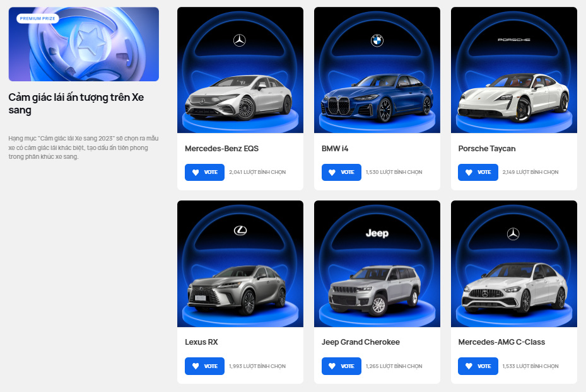Open the Premium Prize trophy banner image

pyautogui.click(x=84, y=44)
